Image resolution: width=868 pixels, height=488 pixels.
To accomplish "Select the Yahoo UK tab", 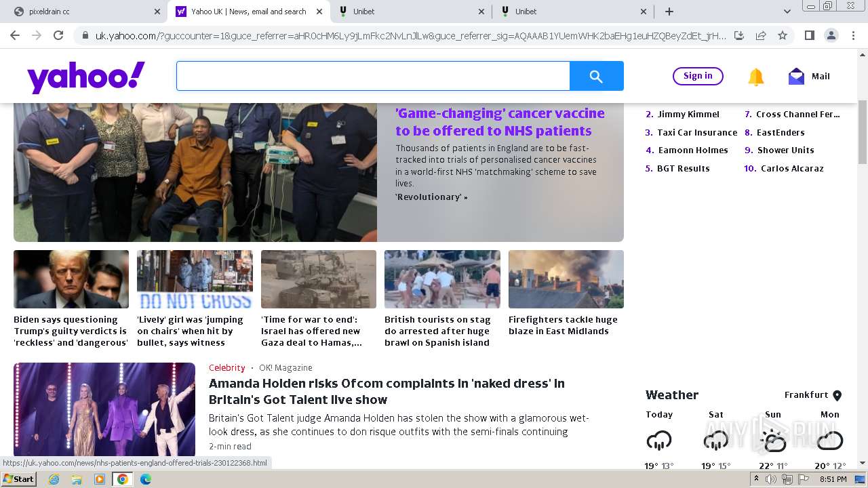I will tap(249, 12).
